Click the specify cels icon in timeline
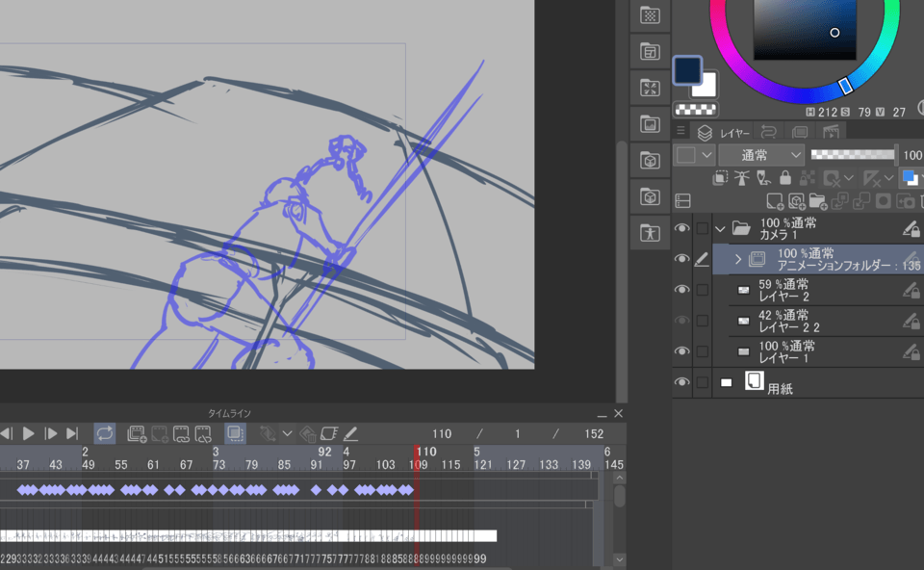Screen dimensions: 924x570 tap(181, 434)
